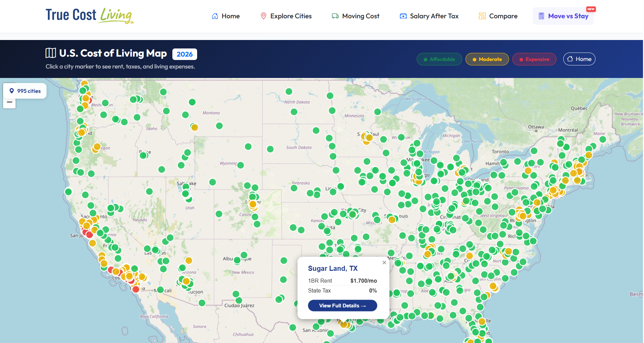
Task: Click the wallet icon beside Salary After Tax
Action: point(403,16)
